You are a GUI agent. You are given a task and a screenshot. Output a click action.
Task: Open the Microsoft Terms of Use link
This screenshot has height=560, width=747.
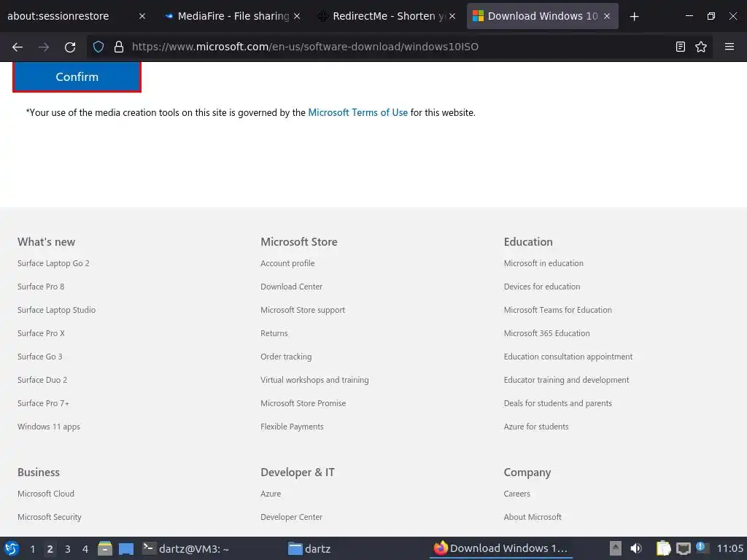357,113
